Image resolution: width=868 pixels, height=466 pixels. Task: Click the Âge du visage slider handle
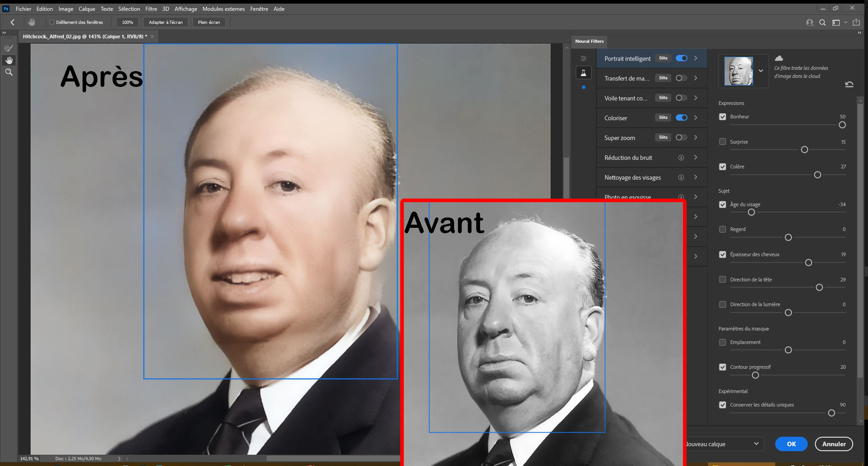[751, 212]
